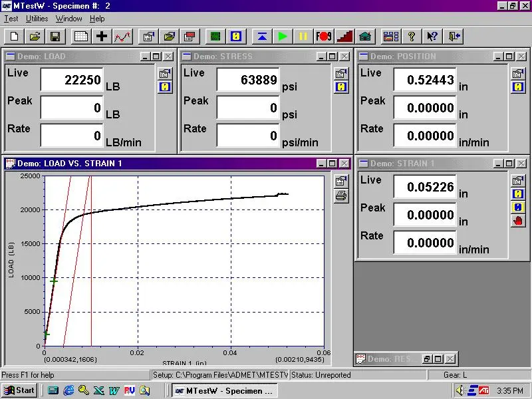Click the 3:35 PM system clock
The width and height of the screenshot is (532, 399).
click(x=510, y=391)
